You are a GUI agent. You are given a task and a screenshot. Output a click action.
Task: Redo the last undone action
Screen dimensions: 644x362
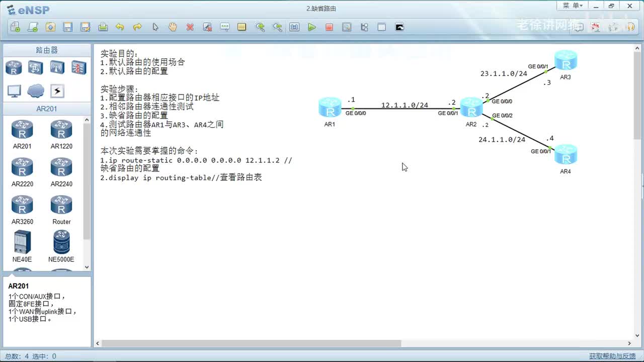(137, 27)
